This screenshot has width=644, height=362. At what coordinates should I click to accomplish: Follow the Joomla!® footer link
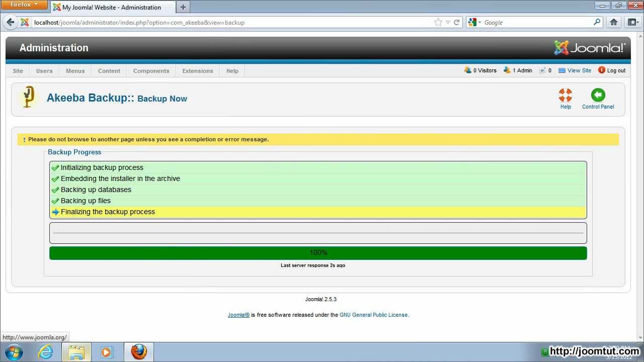coord(238,315)
